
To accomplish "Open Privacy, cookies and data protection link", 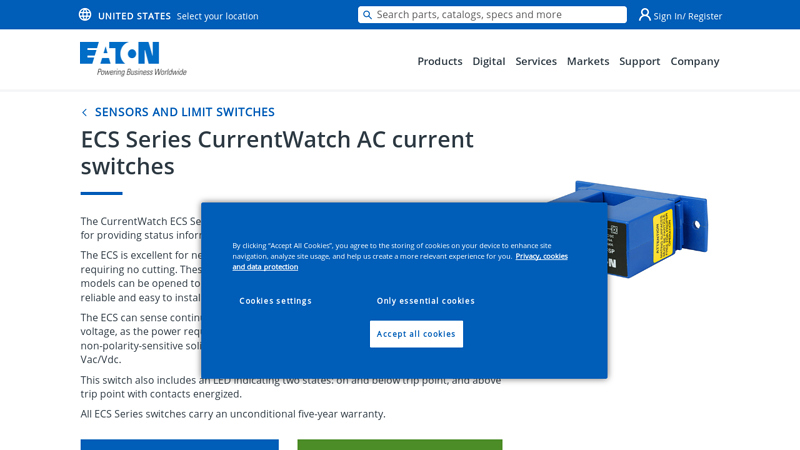I will coord(541,256).
